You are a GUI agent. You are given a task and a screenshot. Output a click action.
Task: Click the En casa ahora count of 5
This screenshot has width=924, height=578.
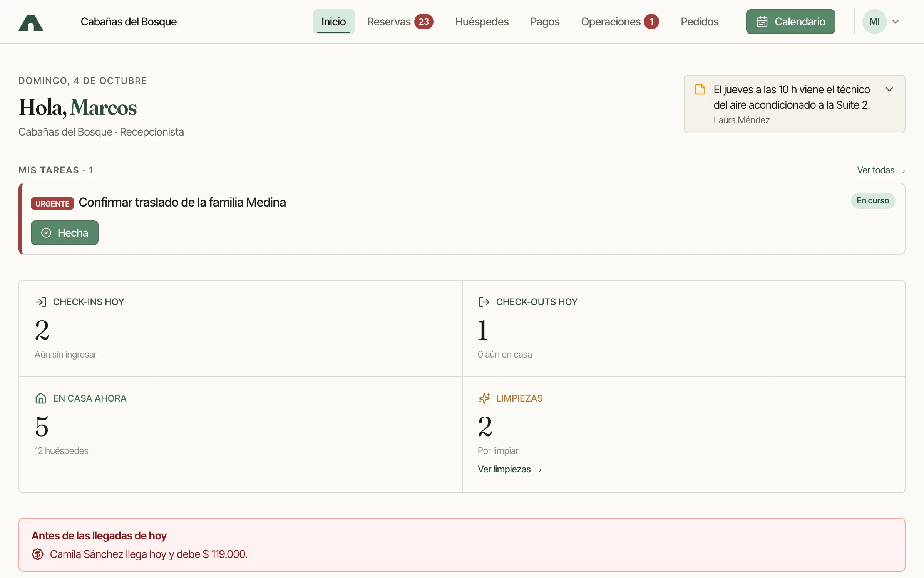pos(42,427)
